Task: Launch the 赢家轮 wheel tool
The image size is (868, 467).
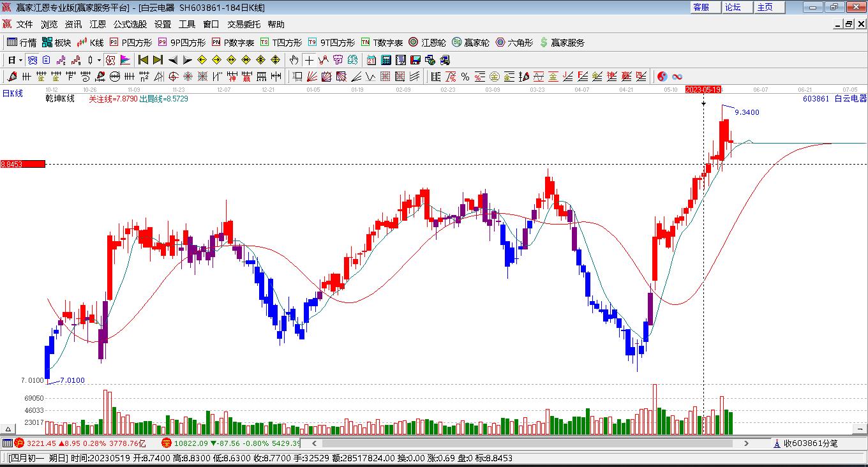Action: click(x=470, y=43)
